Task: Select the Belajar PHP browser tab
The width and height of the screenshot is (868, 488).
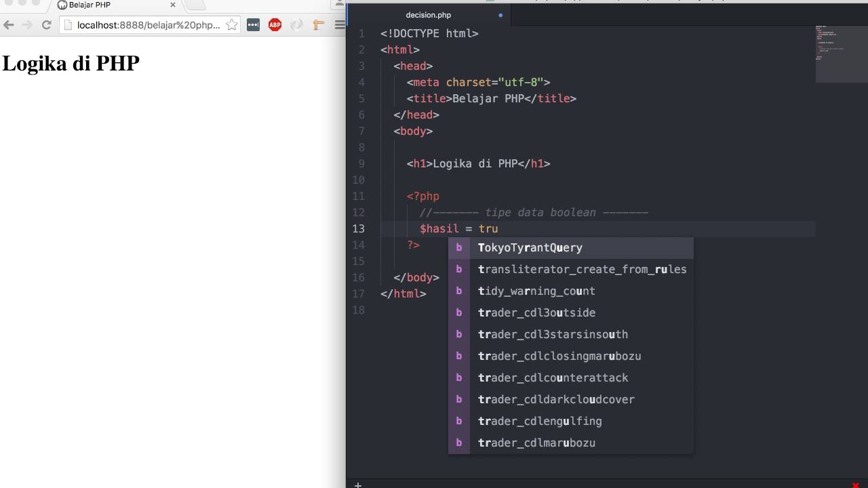Action: [115, 5]
